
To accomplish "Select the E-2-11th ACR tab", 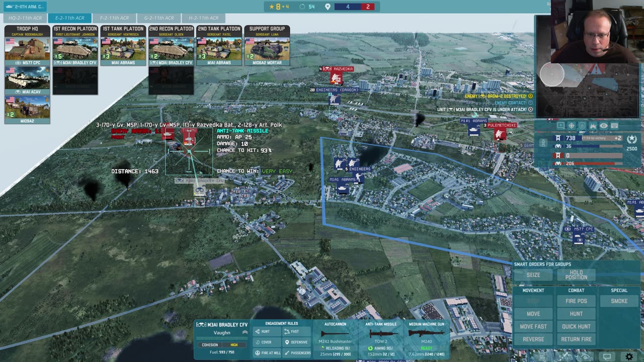I will pyautogui.click(x=70, y=18).
